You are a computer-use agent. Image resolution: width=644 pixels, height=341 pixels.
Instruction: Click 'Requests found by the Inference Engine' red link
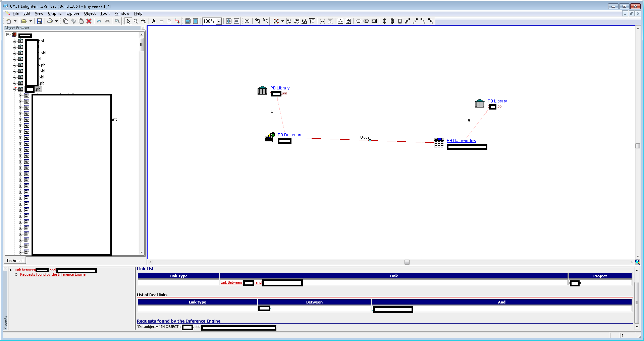point(53,274)
